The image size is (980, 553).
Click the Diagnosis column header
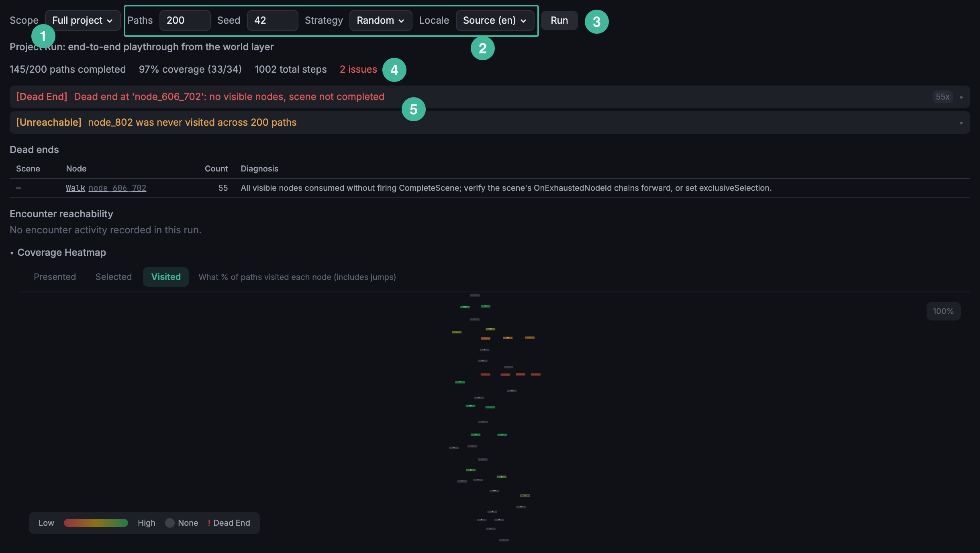(259, 169)
